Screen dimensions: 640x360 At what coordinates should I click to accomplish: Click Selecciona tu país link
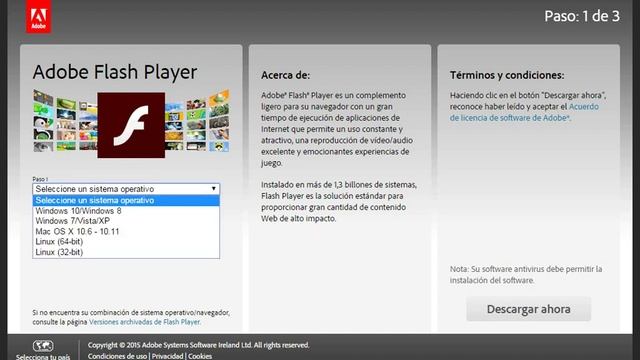[43, 357]
